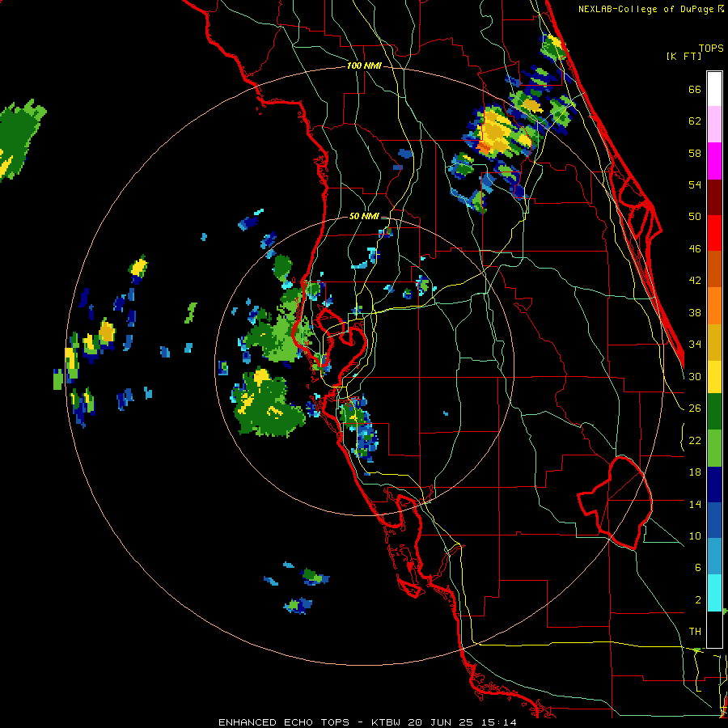
Task: Click the legend value "58"
Action: pyautogui.click(x=695, y=153)
